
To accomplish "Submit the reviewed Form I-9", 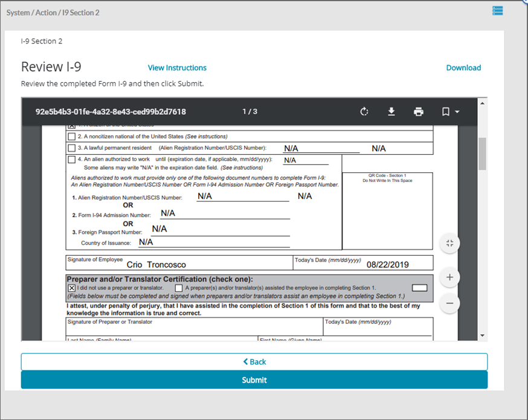I will click(254, 380).
